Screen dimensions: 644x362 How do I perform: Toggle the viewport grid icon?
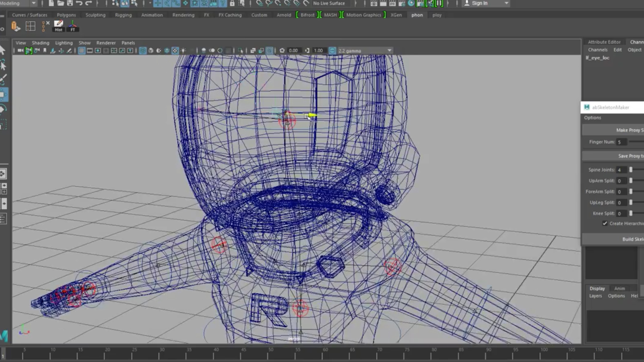tap(82, 51)
